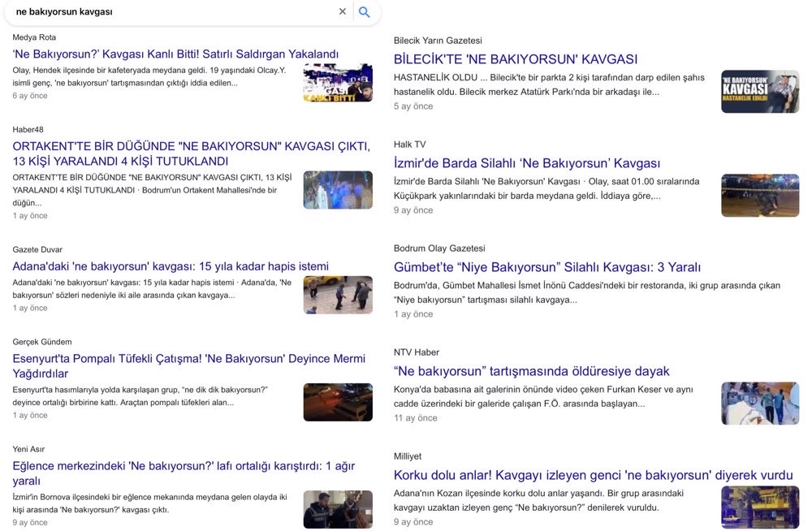
Task: Click the Milliyet article thumbnail image
Action: [760, 507]
